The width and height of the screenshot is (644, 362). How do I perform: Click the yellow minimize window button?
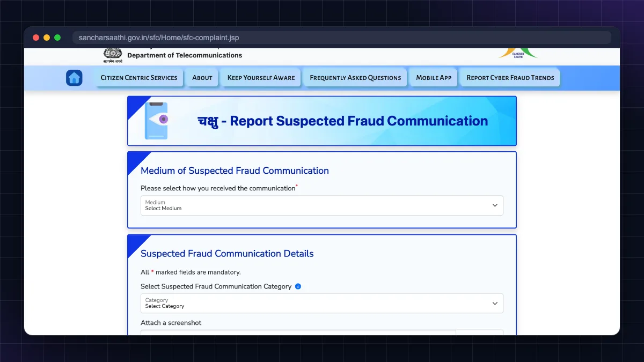pyautogui.click(x=47, y=38)
